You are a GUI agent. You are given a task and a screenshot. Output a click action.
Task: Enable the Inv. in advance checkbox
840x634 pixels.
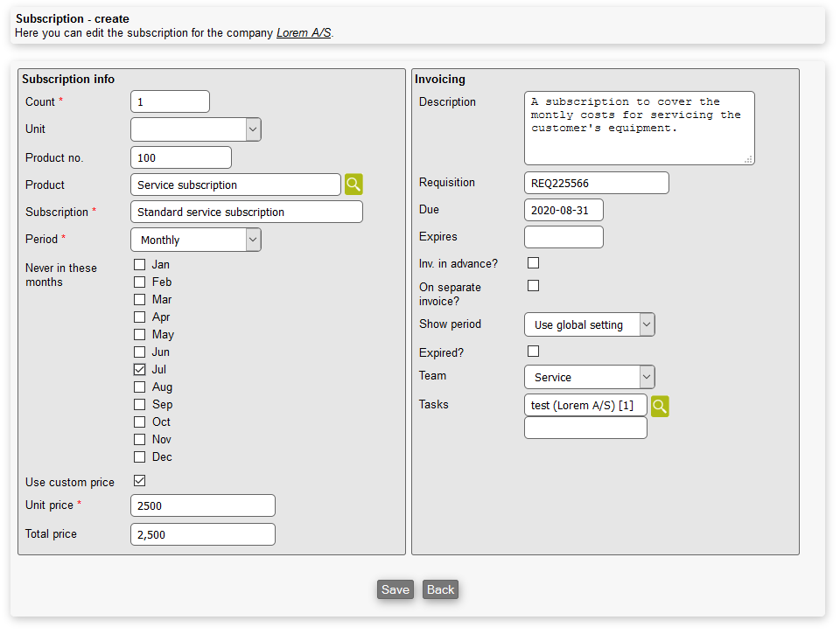(x=533, y=263)
